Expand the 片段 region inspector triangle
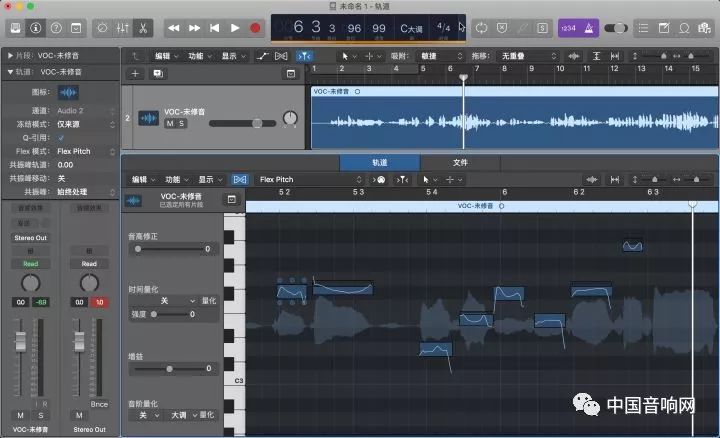Image resolution: width=720 pixels, height=438 pixels. (x=10, y=56)
